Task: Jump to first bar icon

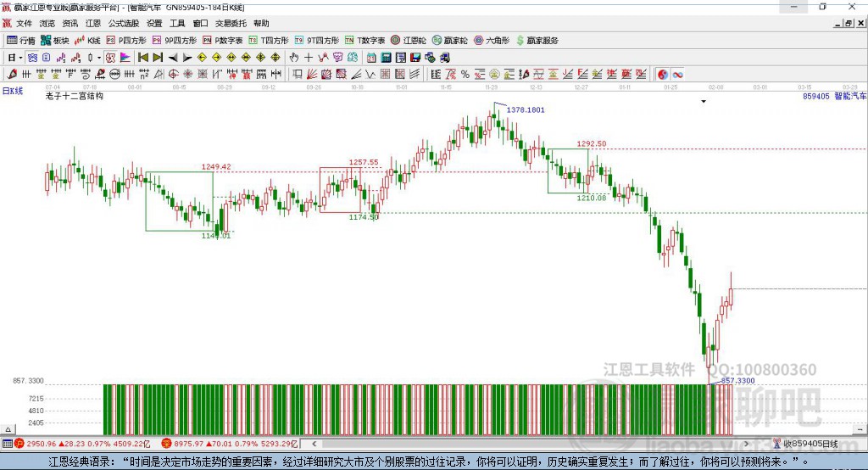Action: (x=143, y=58)
